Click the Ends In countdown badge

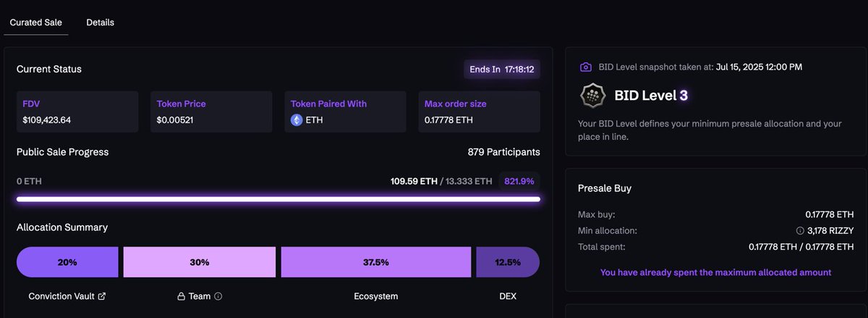[502, 70]
